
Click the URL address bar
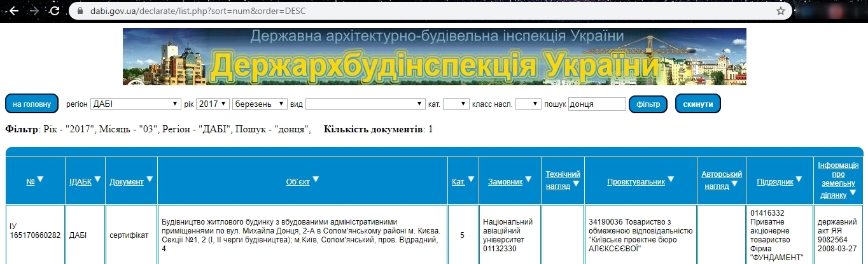[430, 11]
